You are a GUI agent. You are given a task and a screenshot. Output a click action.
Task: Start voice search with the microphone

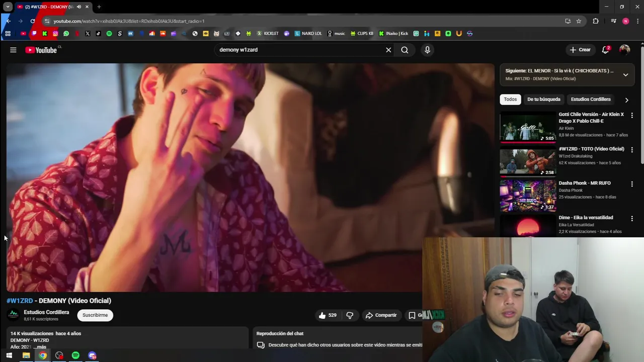[427, 50]
